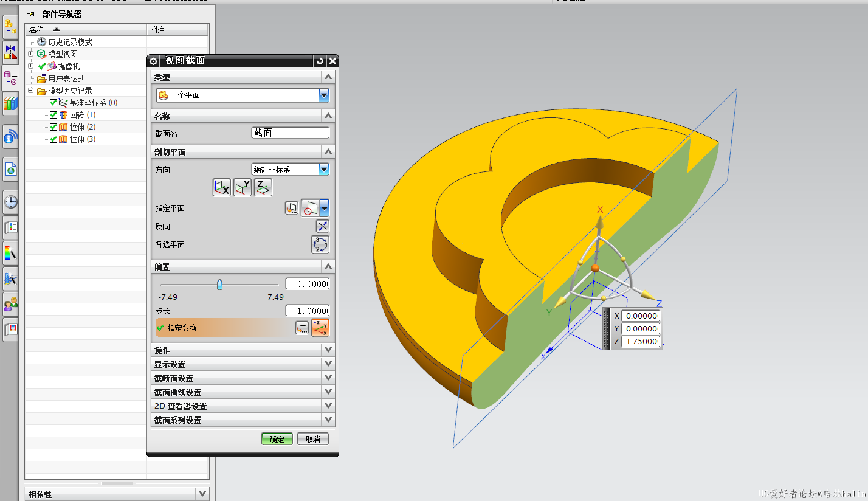Expand the 操作 section

(328, 350)
